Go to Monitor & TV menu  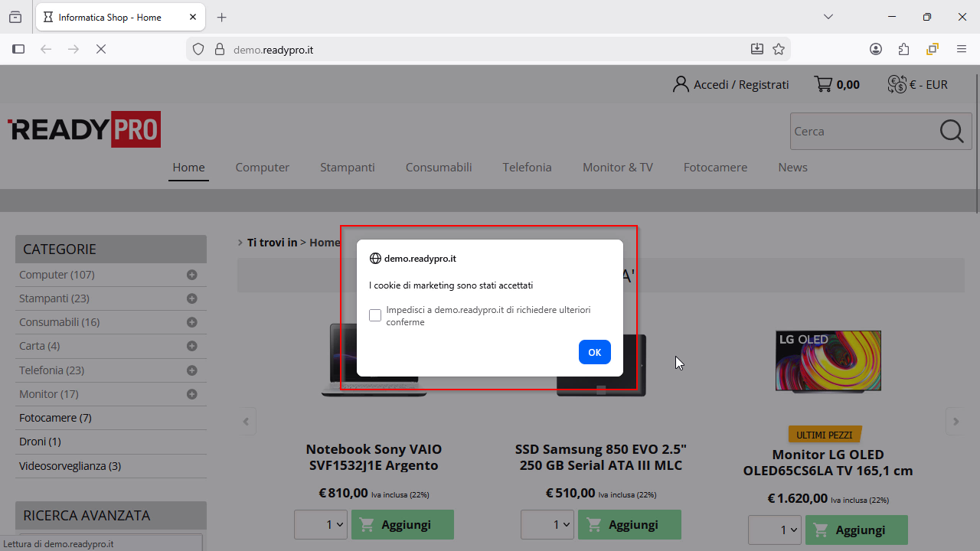(617, 167)
